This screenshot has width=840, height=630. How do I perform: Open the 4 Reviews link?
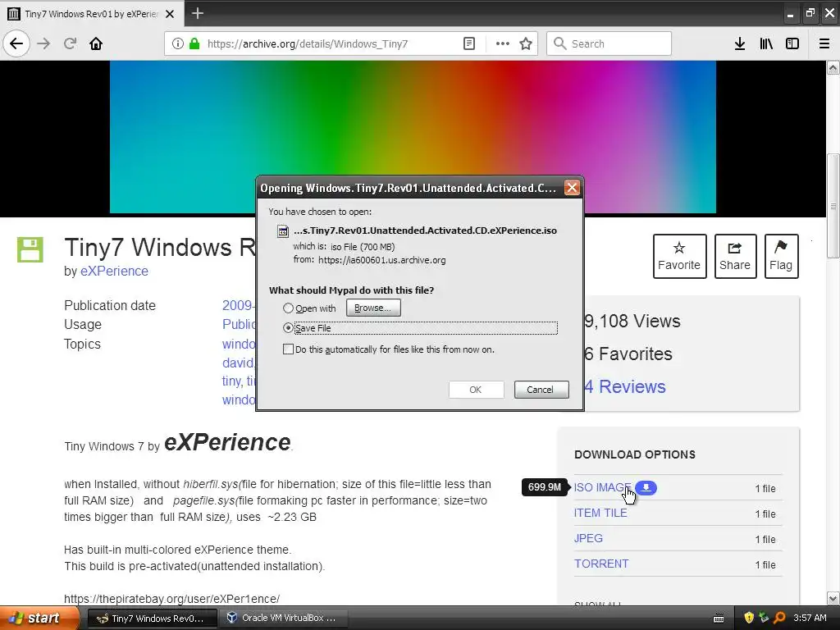point(624,387)
